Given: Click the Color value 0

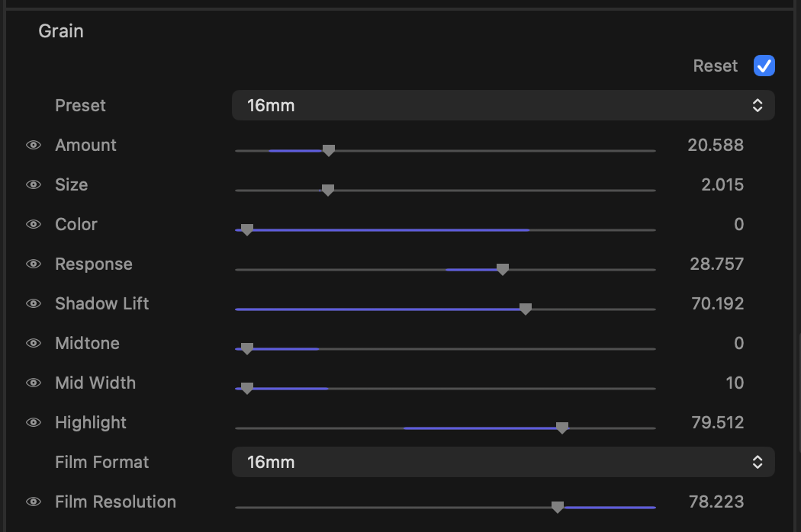Looking at the screenshot, I should (x=738, y=224).
